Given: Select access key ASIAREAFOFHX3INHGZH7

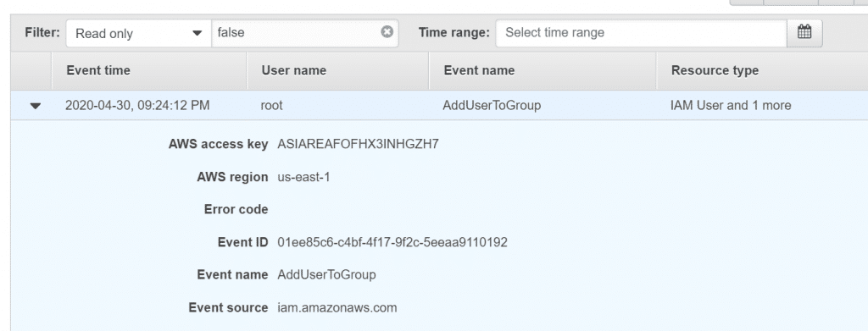Looking at the screenshot, I should [359, 144].
